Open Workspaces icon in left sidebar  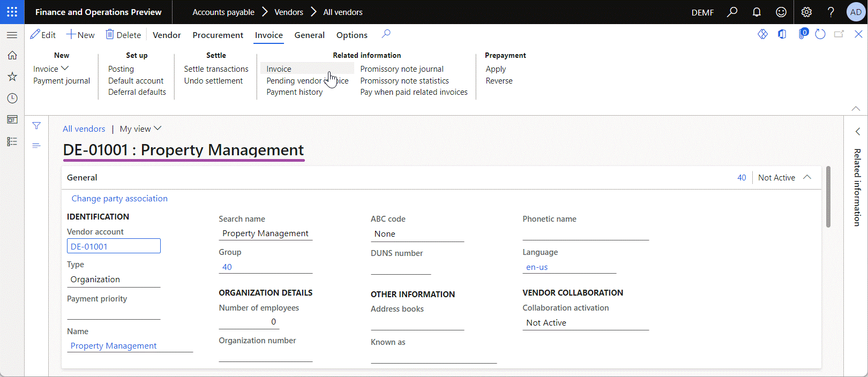pyautogui.click(x=12, y=120)
